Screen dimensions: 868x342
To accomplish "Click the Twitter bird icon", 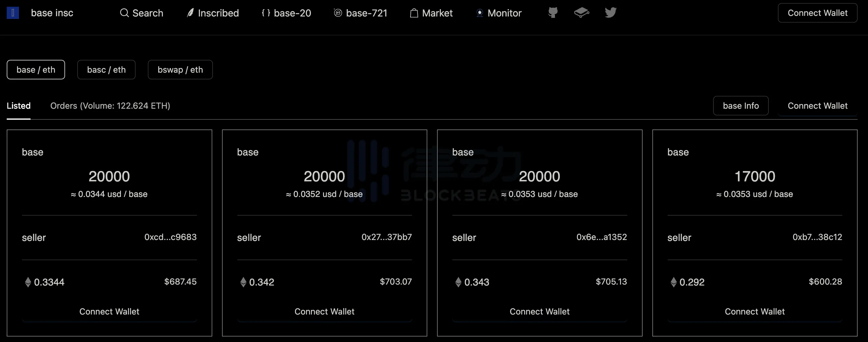I will coord(610,12).
